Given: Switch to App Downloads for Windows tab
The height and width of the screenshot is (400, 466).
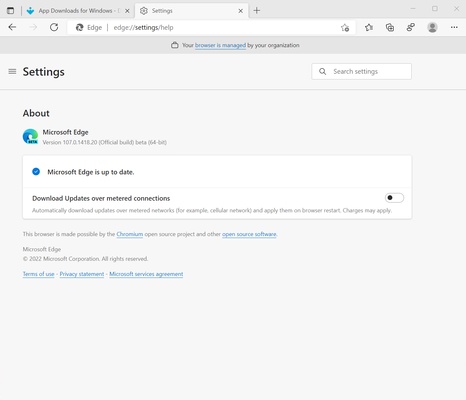Looking at the screenshot, I should [78, 11].
